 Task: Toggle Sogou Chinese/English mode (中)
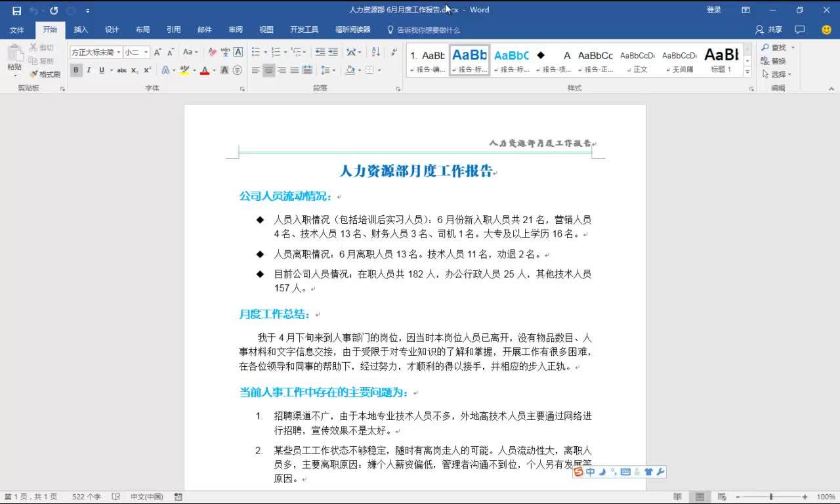pyautogui.click(x=591, y=472)
